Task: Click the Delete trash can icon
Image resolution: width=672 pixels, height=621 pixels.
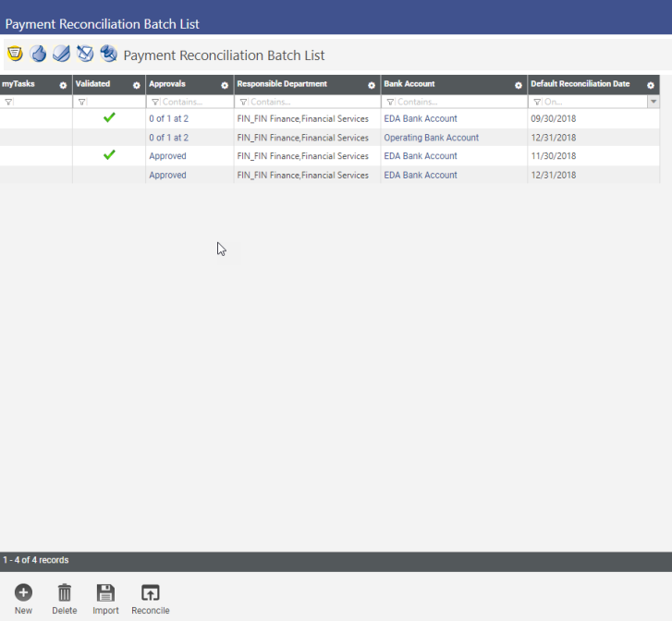Action: tap(65, 593)
